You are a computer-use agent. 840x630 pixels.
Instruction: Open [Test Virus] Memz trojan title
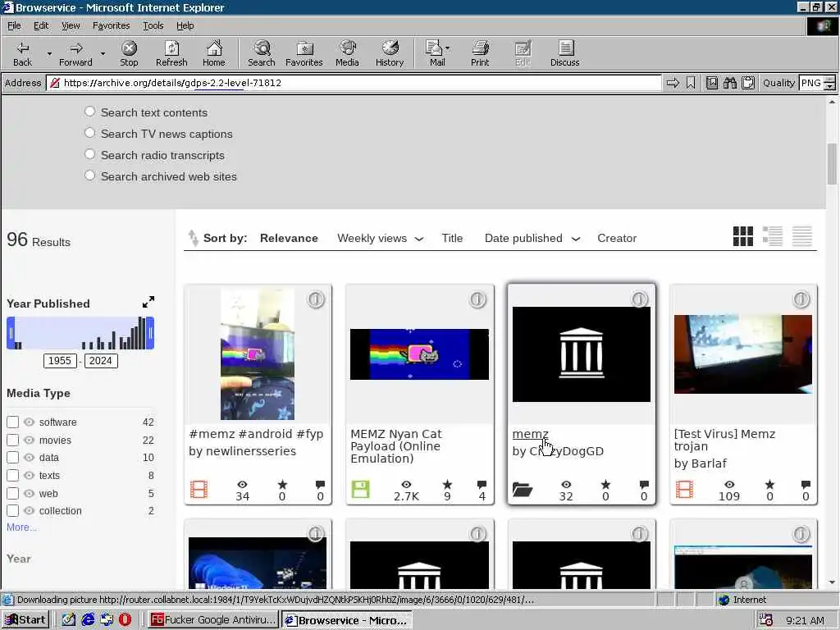[725, 440]
